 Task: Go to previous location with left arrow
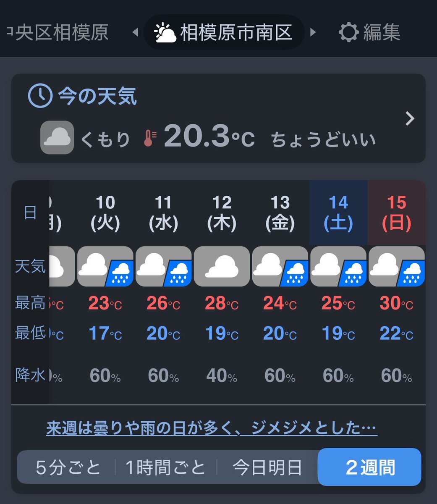pyautogui.click(x=135, y=32)
